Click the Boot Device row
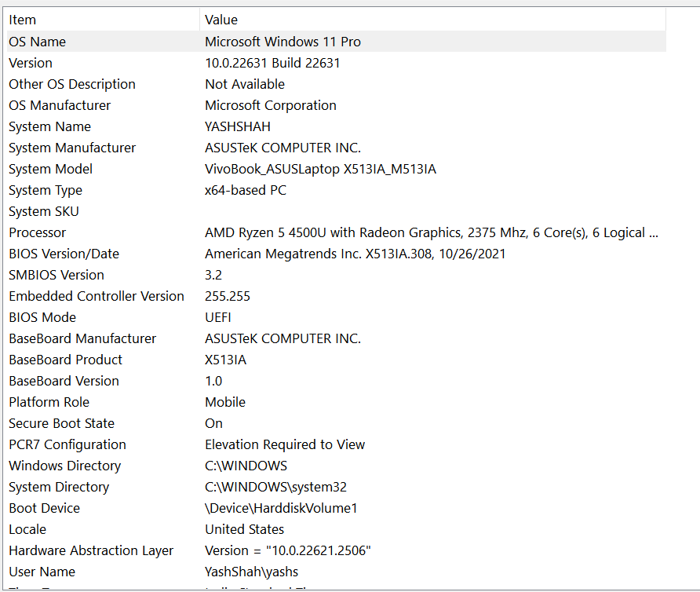This screenshot has width=700, height=592. pyautogui.click(x=44, y=508)
